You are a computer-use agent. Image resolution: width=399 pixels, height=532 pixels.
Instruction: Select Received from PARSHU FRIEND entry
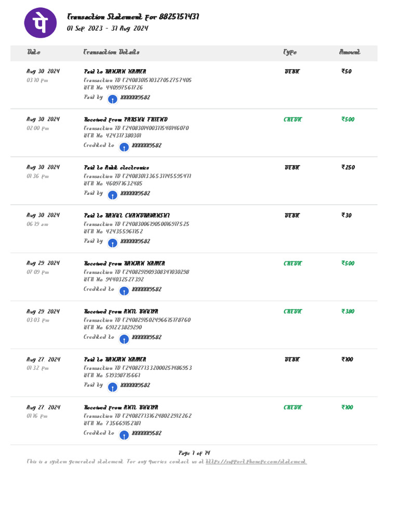(126, 119)
